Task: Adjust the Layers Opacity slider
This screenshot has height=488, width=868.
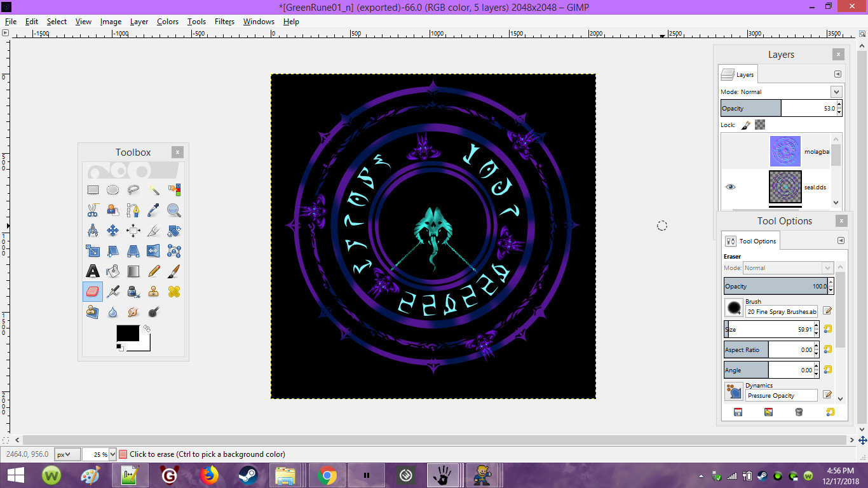Action: pos(781,108)
